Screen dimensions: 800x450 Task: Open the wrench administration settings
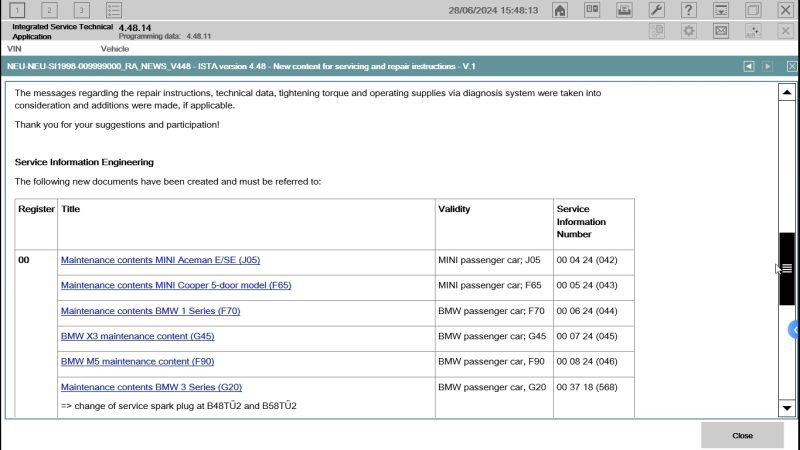[657, 10]
